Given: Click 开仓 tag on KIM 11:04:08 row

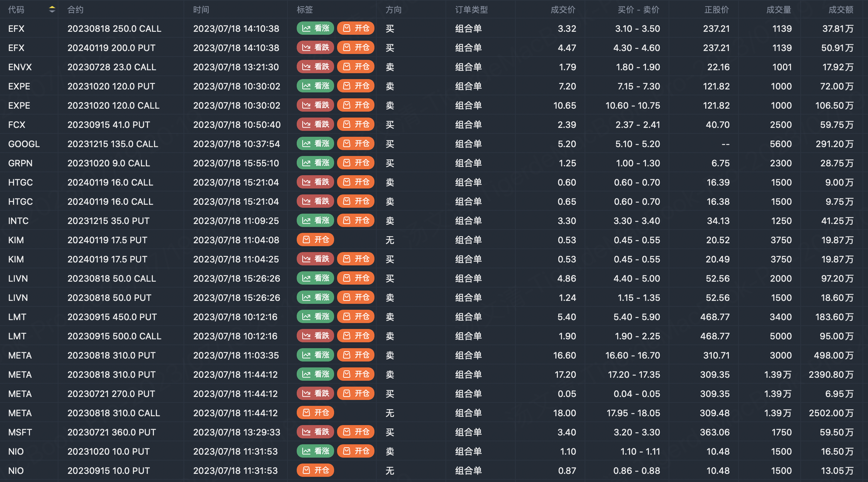Looking at the screenshot, I should pos(315,240).
